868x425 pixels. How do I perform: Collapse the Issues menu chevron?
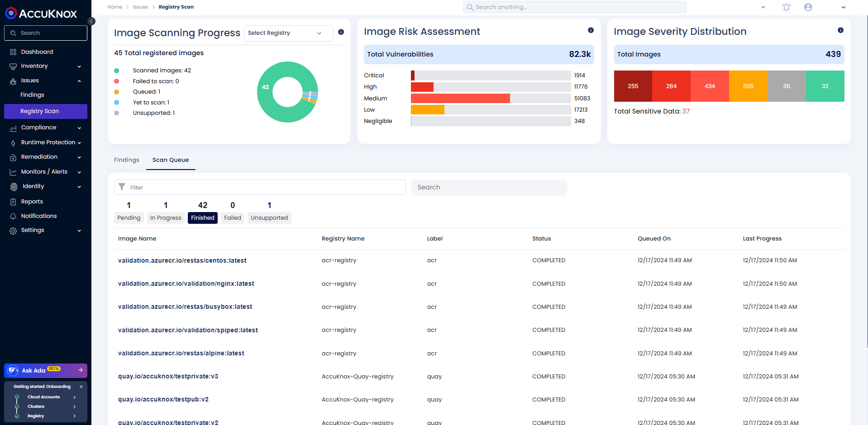tap(79, 81)
